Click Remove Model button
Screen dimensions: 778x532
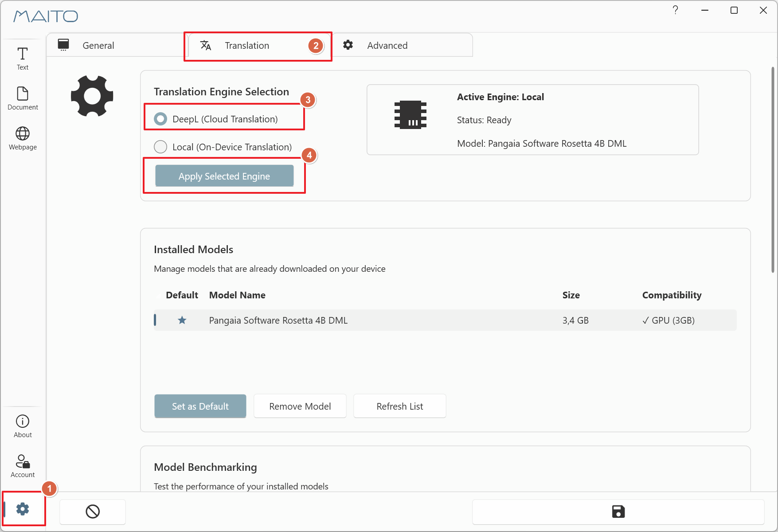300,406
